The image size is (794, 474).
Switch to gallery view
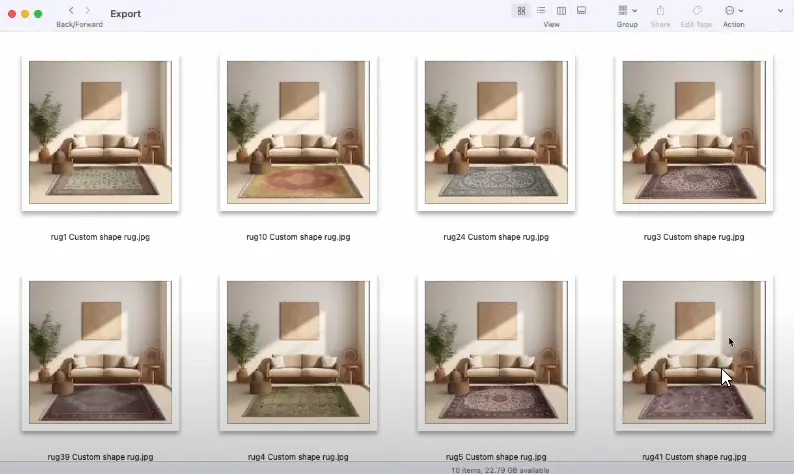pyautogui.click(x=581, y=11)
